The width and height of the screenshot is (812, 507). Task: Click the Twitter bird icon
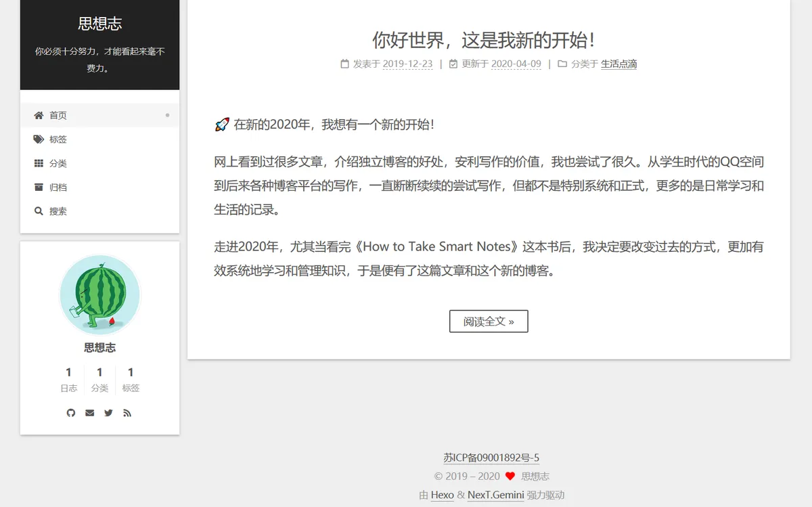[108, 413]
